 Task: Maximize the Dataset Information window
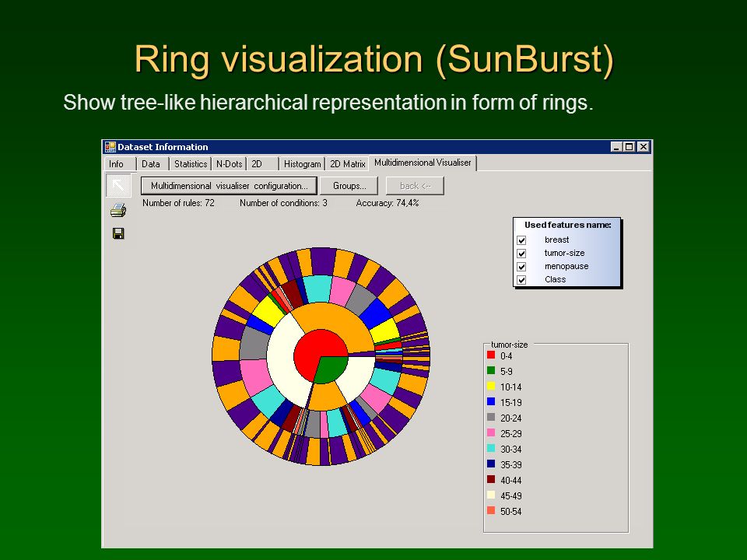[630, 147]
